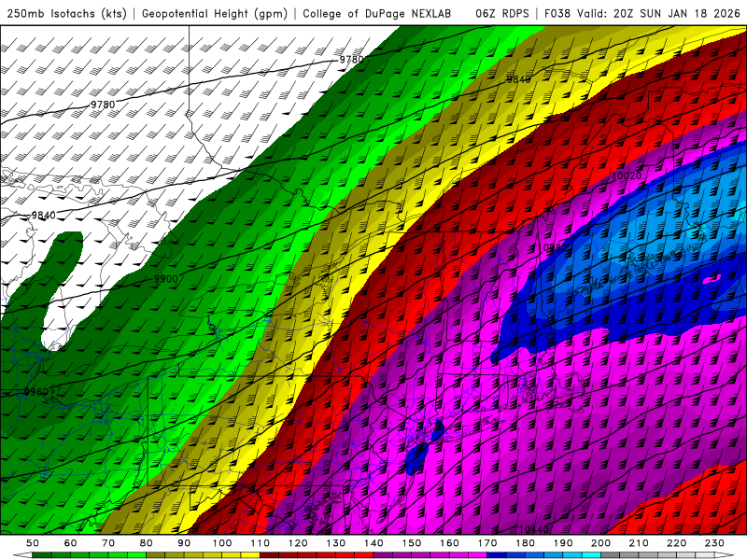The width and height of the screenshot is (747, 560).
Task: Click the 210 knots legend value
Action: pyautogui.click(x=639, y=543)
